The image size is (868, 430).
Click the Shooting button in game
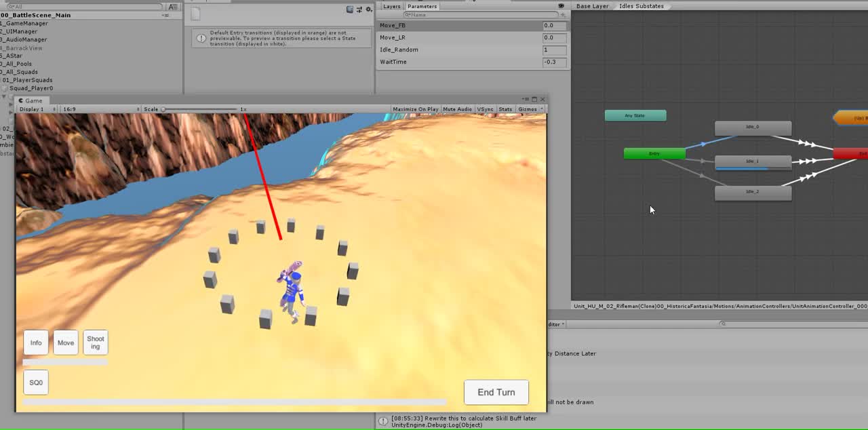point(96,343)
